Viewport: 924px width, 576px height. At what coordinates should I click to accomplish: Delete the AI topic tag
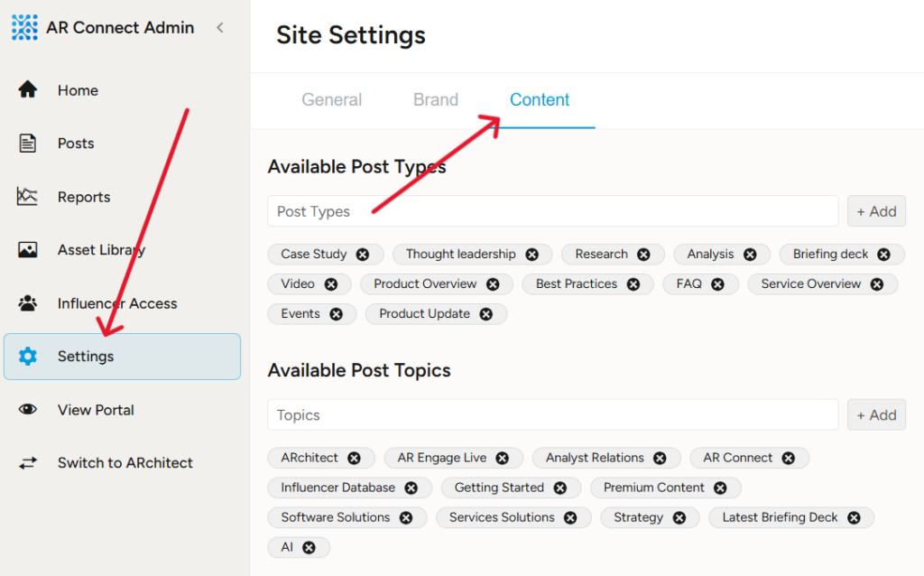309,547
